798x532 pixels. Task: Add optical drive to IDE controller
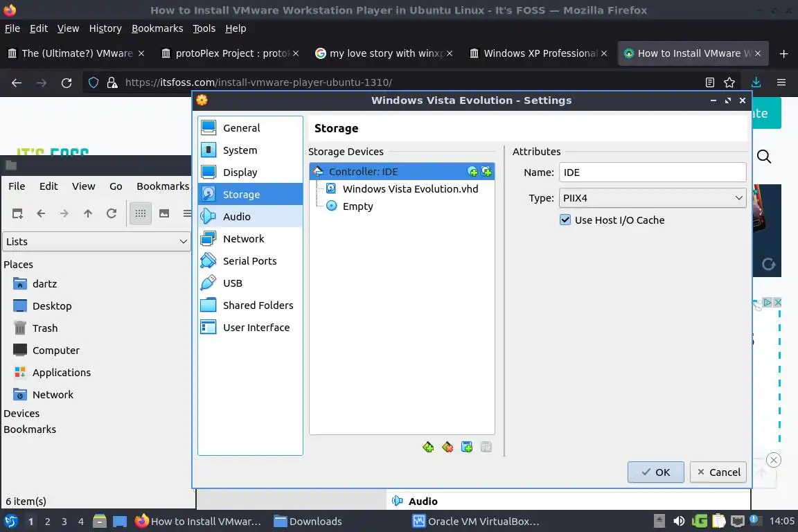click(x=473, y=172)
